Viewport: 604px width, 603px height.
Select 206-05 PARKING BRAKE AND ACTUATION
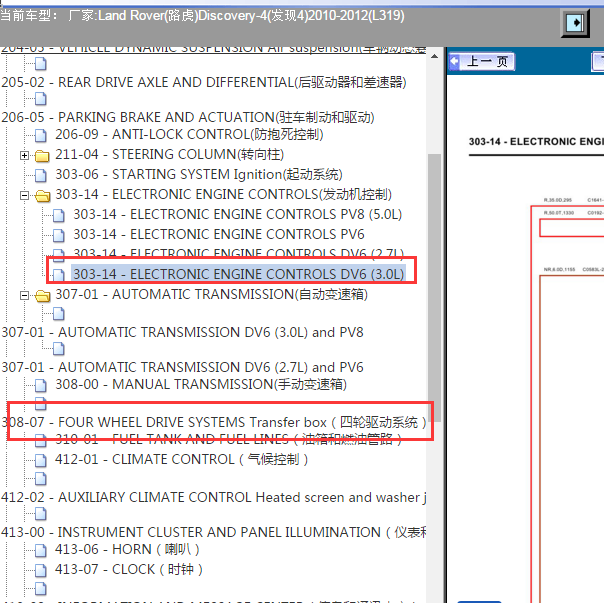pos(188,117)
